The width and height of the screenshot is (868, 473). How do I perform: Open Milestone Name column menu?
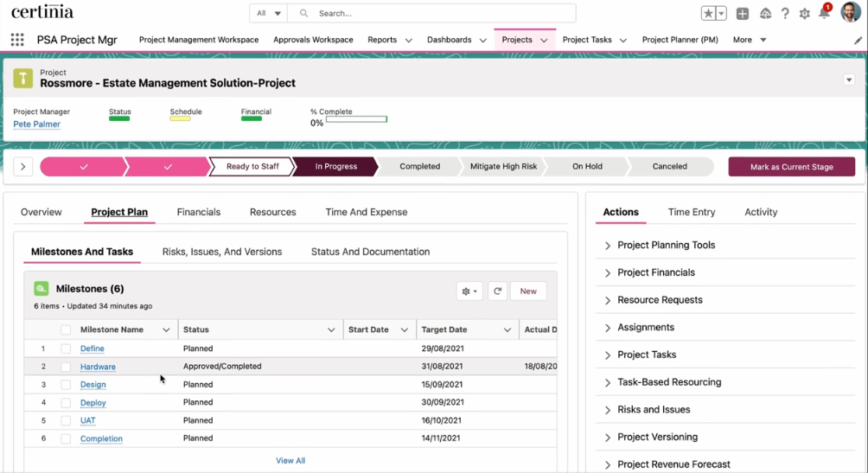[x=166, y=330]
